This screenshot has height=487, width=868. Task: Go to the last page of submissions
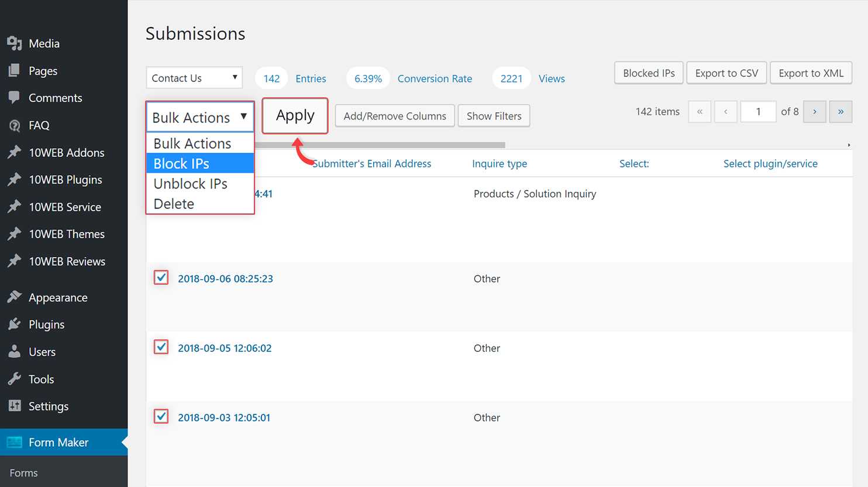click(x=841, y=111)
